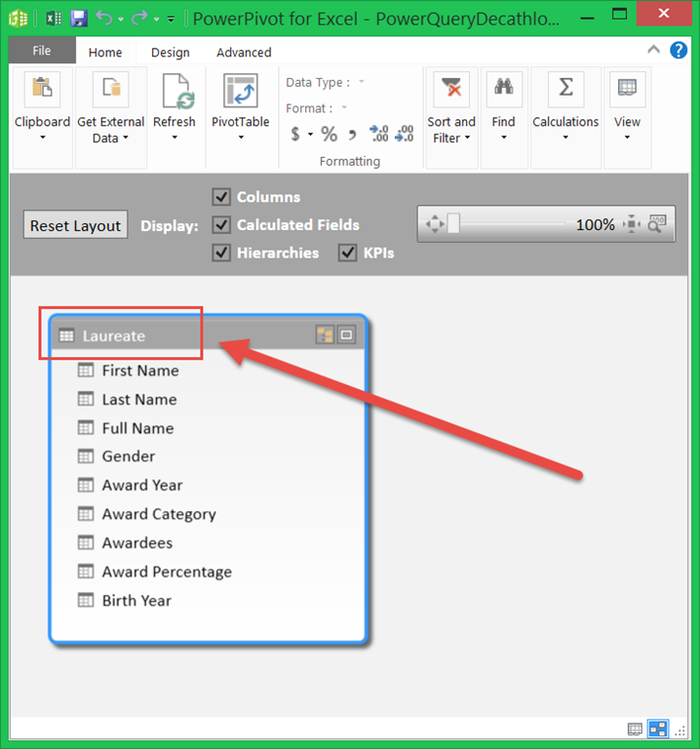The image size is (700, 749).
Task: Switch to Data View icon in status bar
Action: pos(635,729)
